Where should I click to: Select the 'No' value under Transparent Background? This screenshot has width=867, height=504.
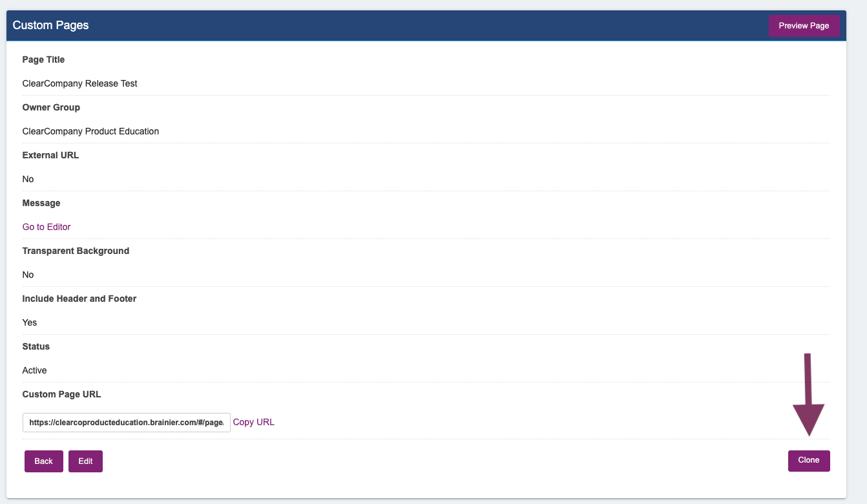coord(28,275)
